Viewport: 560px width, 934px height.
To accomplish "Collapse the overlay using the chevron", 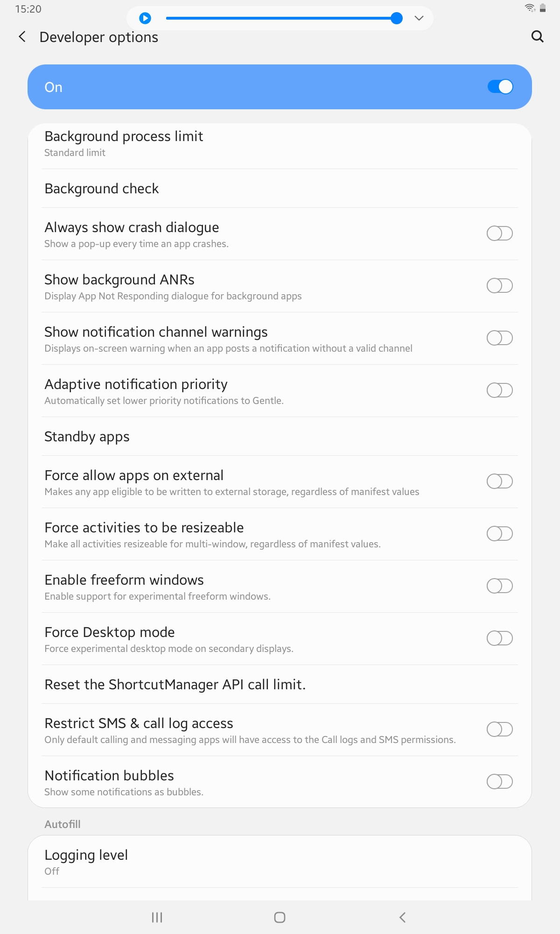I will [x=419, y=18].
